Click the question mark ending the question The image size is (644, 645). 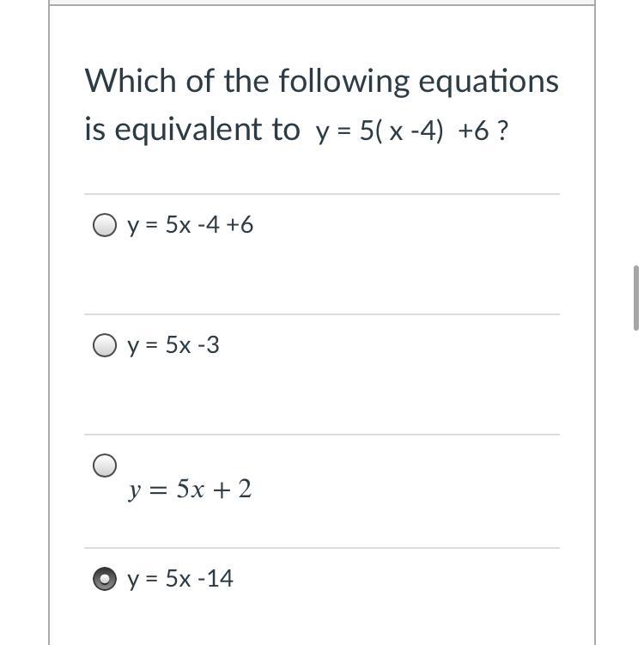coord(502,131)
